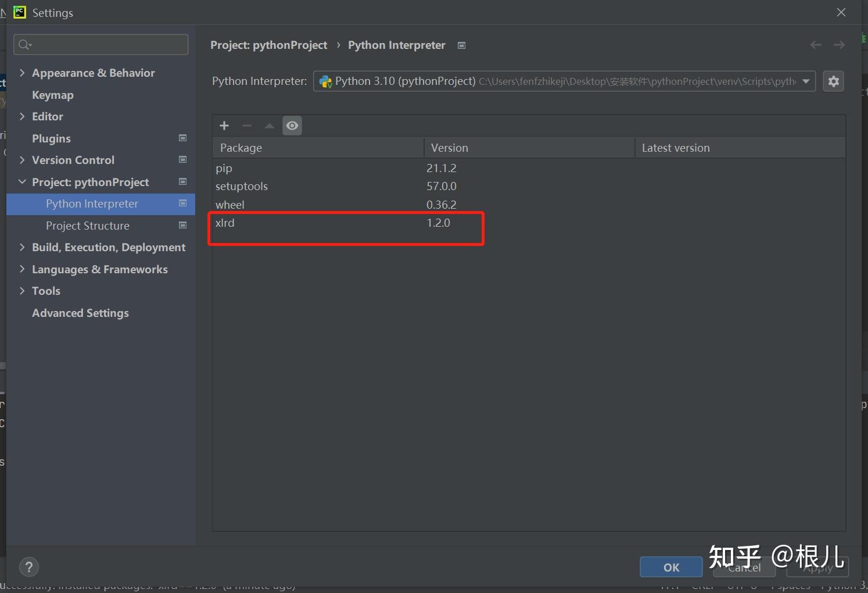The width and height of the screenshot is (868, 593).
Task: Expand the Editor section
Action: coord(22,116)
